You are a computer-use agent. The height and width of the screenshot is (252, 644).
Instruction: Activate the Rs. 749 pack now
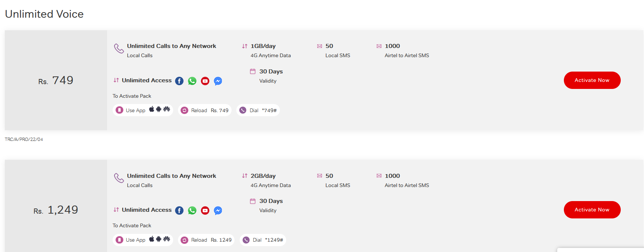click(592, 80)
